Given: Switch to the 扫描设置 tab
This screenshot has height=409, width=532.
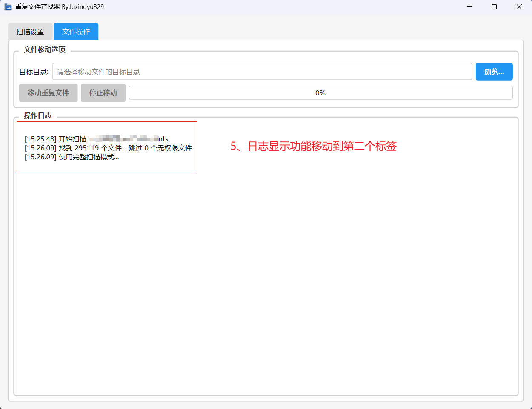Looking at the screenshot, I should [x=30, y=32].
